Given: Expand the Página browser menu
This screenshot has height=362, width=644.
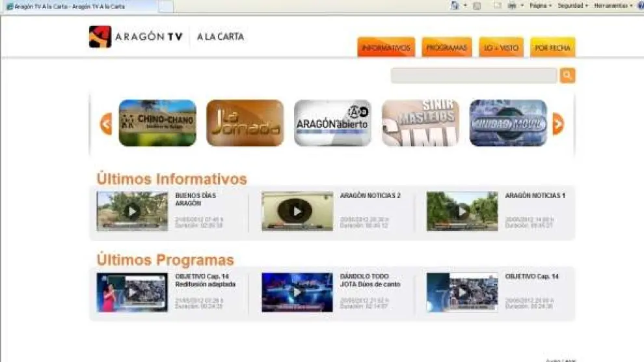Looking at the screenshot, I should tap(539, 5).
